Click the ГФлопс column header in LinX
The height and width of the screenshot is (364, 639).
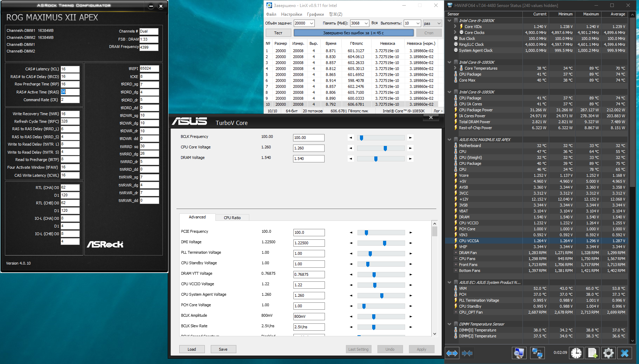[356, 43]
